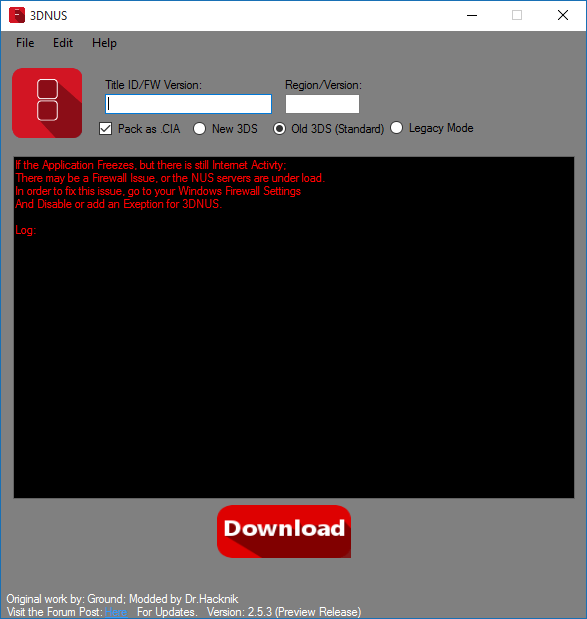This screenshot has height=619, width=587.
Task: Open the Edit menu
Action: click(x=63, y=43)
